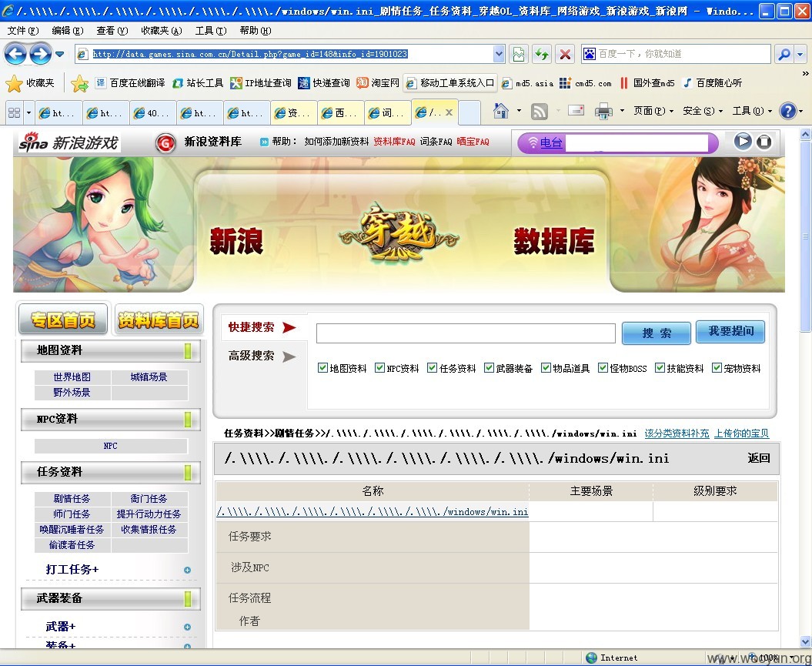Uncheck the 任务资料 checkbox
This screenshot has height=666, width=812.
[432, 368]
